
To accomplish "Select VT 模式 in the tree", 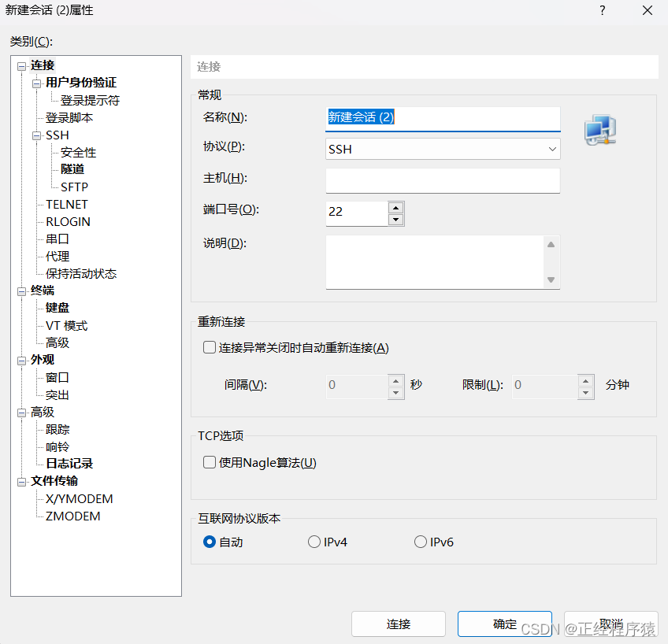I will click(x=66, y=326).
